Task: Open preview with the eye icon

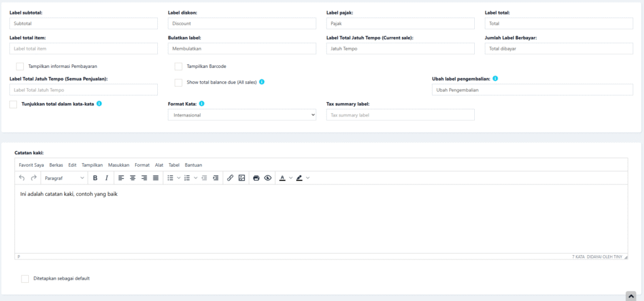Action: (x=268, y=178)
